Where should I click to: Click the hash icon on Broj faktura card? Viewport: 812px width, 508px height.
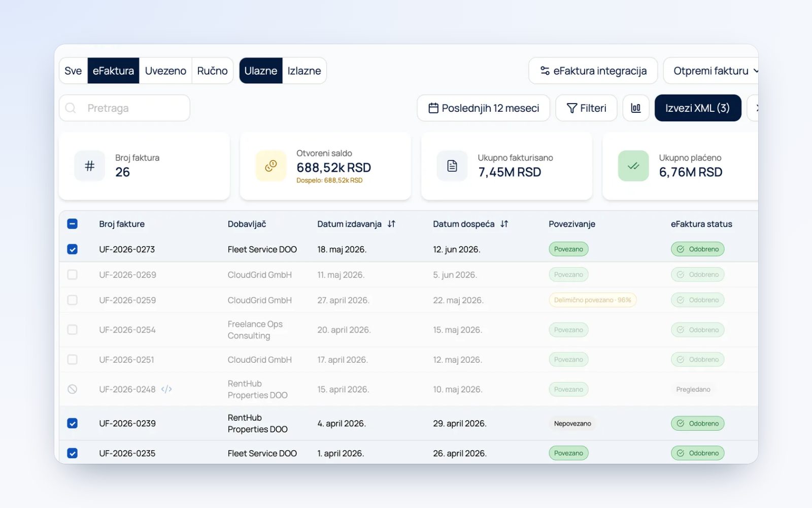point(90,166)
